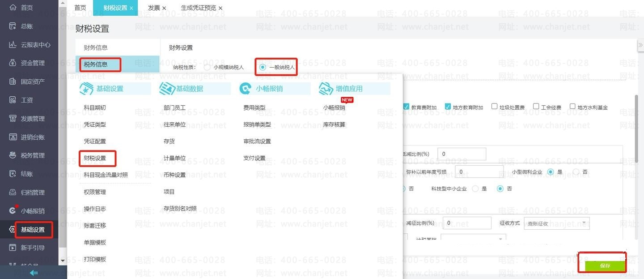Switch to the 生成凭证预览 tab
The height and width of the screenshot is (279, 644).
point(199,8)
